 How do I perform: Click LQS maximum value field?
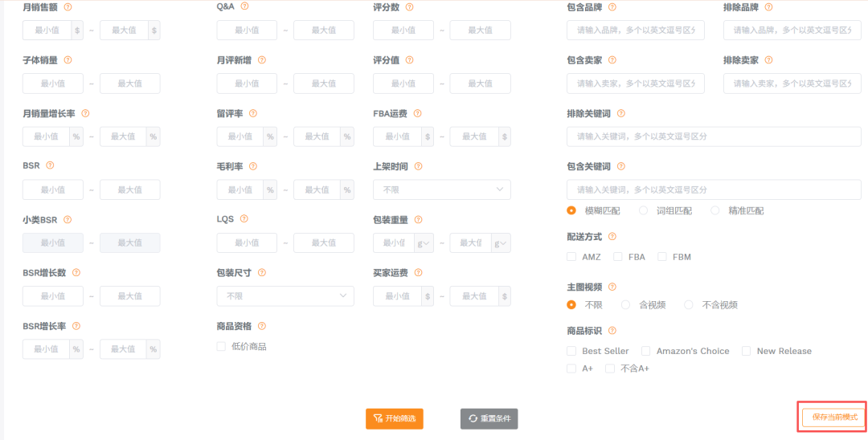(x=324, y=243)
